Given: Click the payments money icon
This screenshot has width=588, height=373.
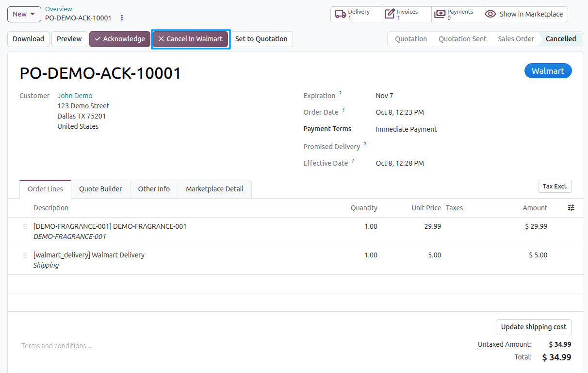Looking at the screenshot, I should 440,15.
